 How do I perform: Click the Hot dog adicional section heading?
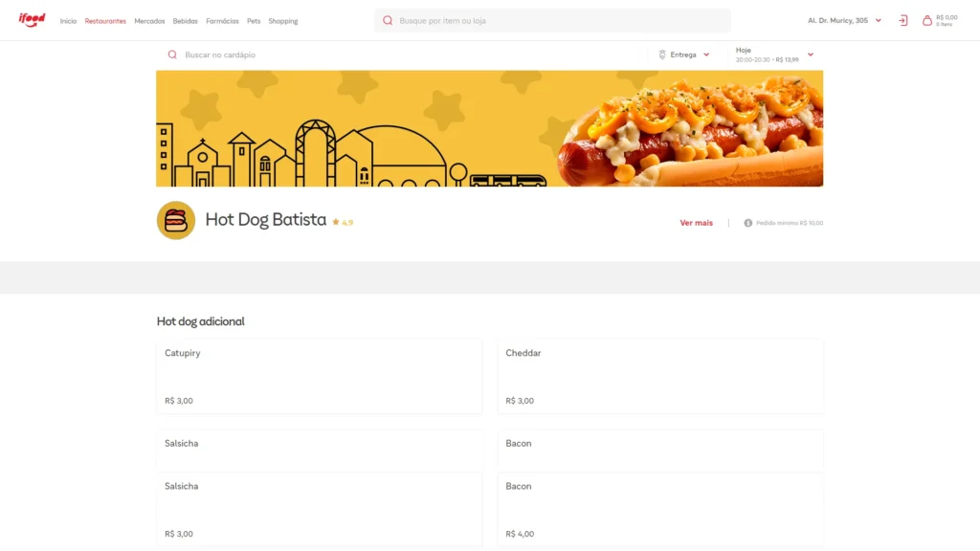point(201,321)
